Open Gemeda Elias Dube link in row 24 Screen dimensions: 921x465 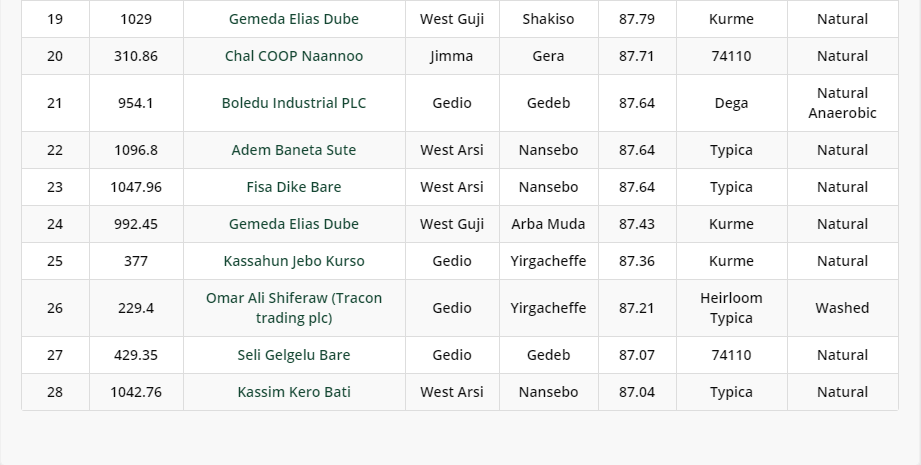point(294,224)
